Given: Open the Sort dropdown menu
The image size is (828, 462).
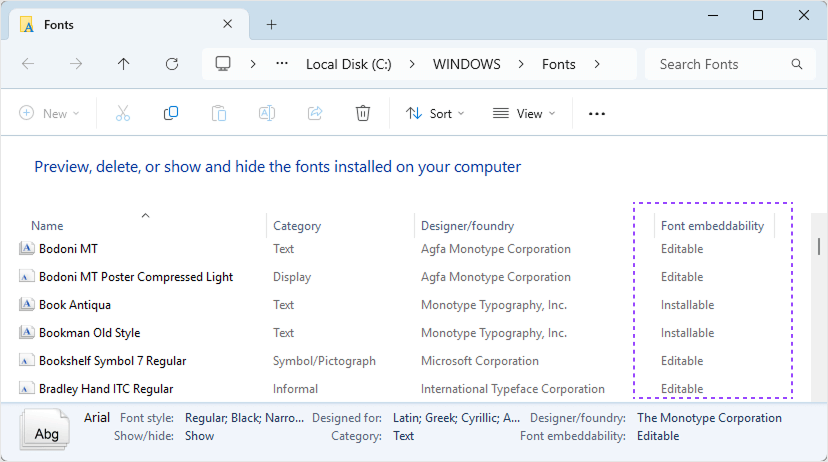Looking at the screenshot, I should click(435, 114).
